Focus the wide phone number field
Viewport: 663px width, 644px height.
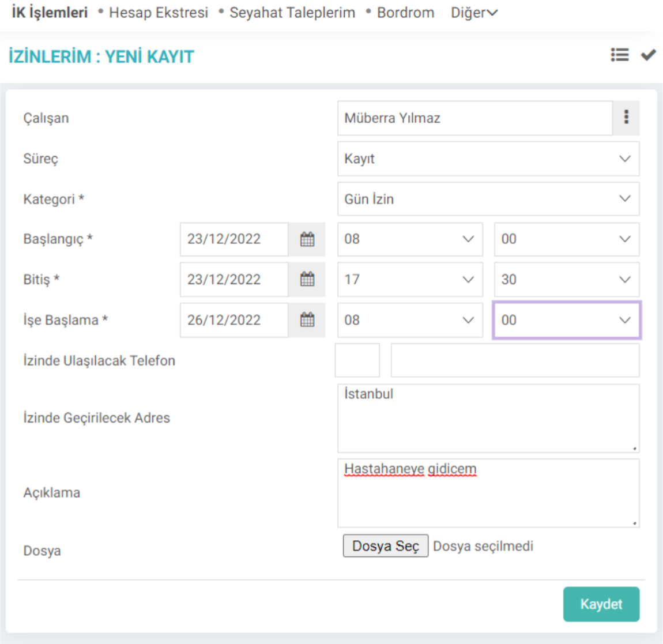point(515,360)
